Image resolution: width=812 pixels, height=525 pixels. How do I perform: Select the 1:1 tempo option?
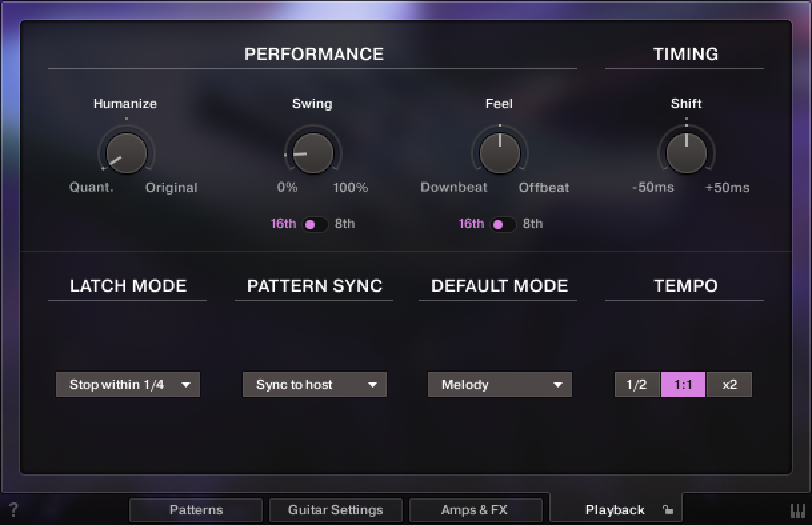point(683,384)
